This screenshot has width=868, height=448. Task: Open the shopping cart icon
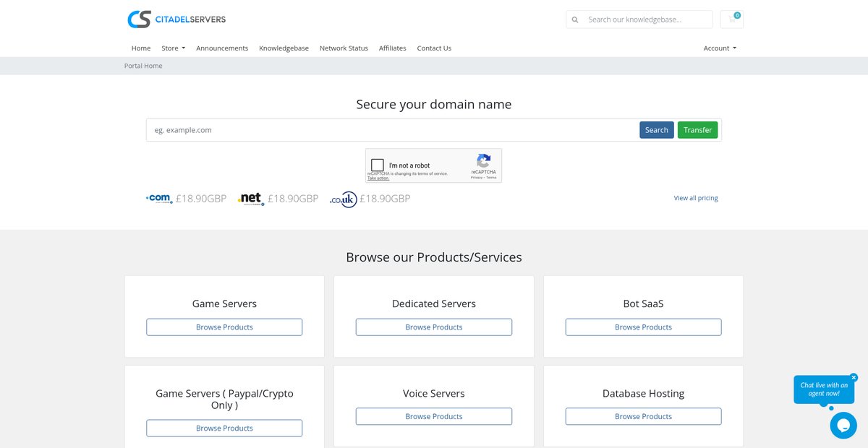point(732,20)
